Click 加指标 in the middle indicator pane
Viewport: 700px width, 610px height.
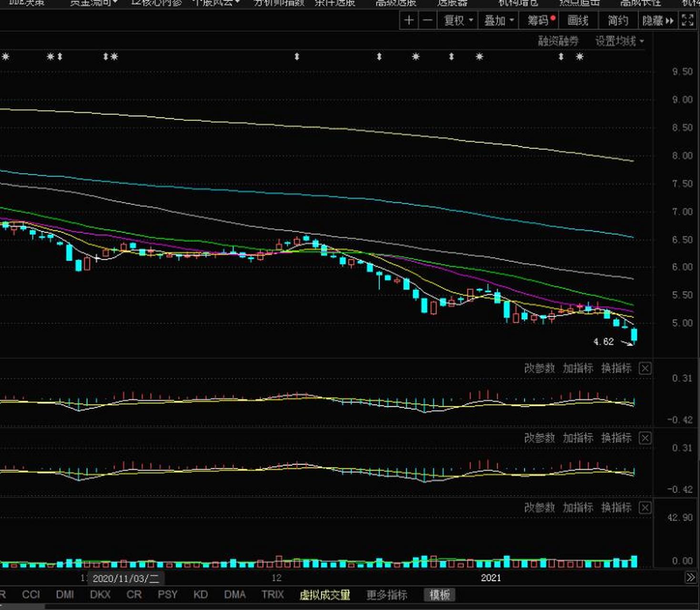(x=578, y=438)
